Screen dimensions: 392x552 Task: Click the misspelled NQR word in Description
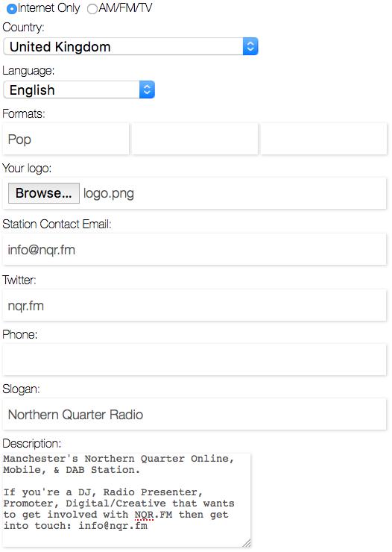pyautogui.click(x=144, y=515)
